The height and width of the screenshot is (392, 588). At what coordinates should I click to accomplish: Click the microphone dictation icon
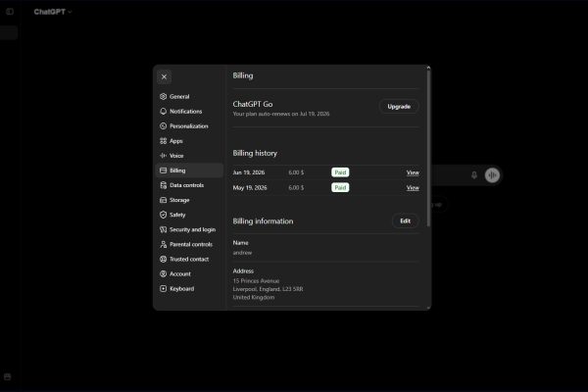point(474,175)
